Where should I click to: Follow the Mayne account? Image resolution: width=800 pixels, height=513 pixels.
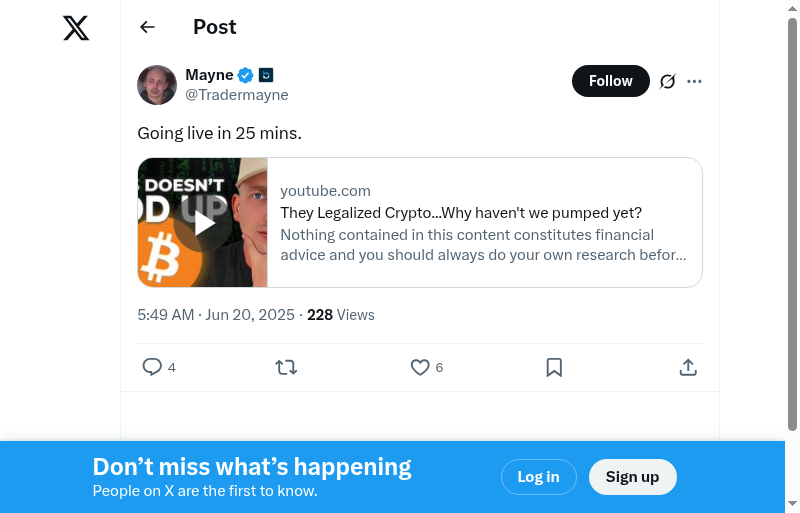(610, 81)
